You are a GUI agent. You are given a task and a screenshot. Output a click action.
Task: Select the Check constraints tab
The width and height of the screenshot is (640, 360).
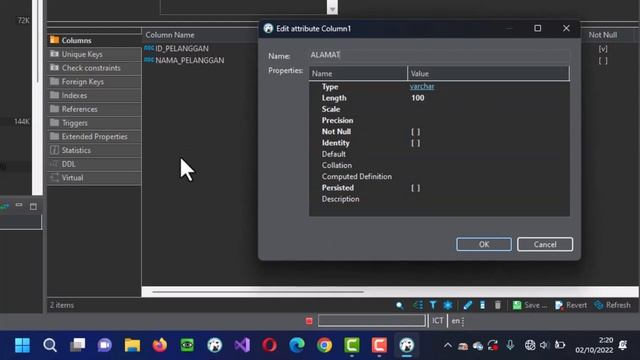(x=94, y=68)
